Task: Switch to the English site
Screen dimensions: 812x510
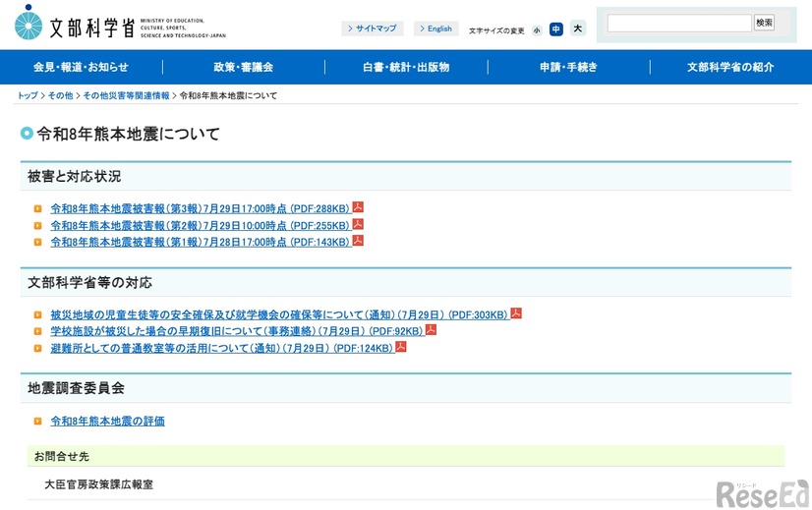Action: point(436,28)
